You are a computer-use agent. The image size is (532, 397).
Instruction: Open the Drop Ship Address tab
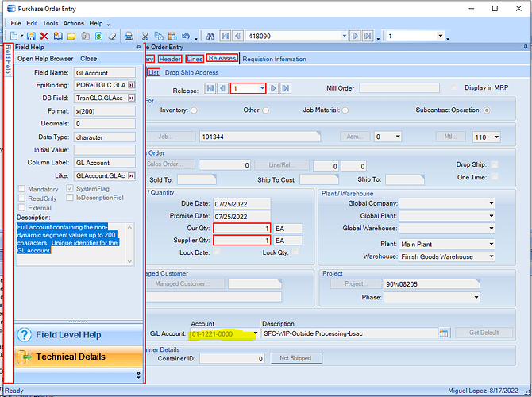tap(191, 72)
